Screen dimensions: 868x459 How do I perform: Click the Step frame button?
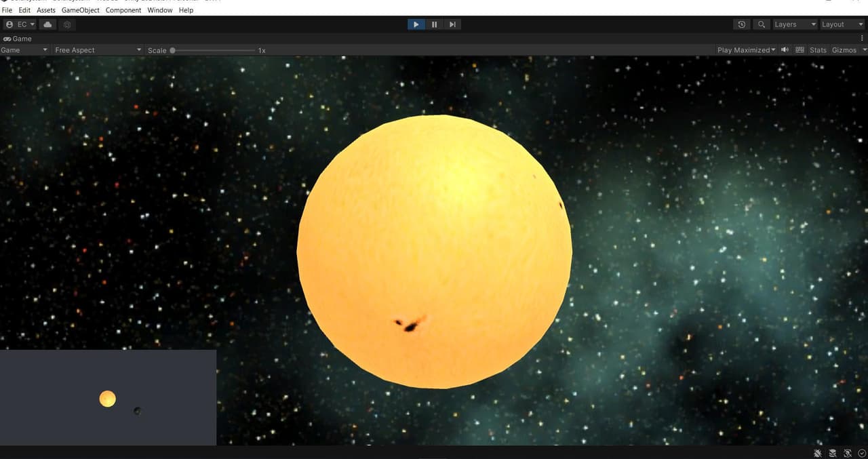[x=452, y=24]
